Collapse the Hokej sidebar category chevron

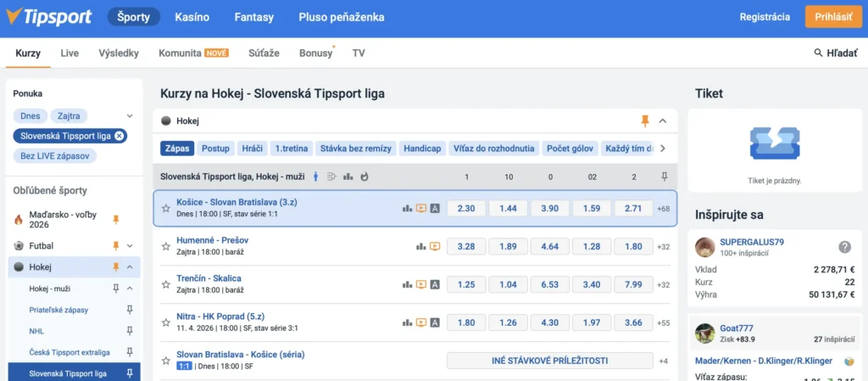pos(130,267)
